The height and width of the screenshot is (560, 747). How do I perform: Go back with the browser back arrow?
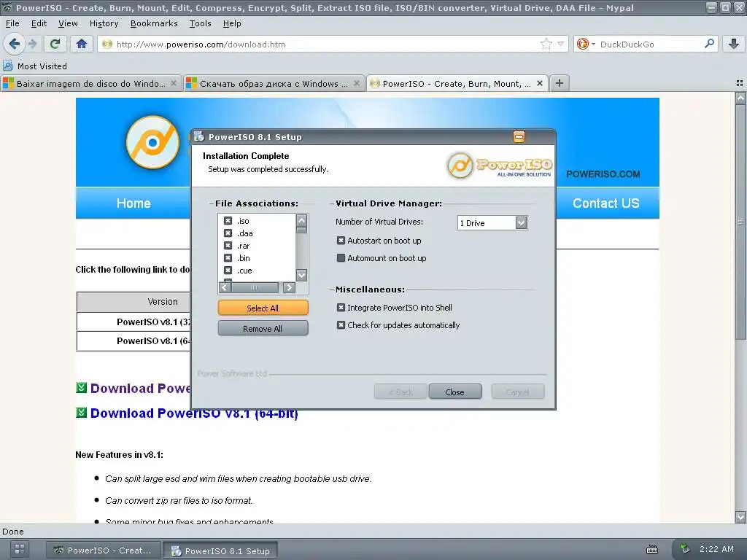[15, 44]
